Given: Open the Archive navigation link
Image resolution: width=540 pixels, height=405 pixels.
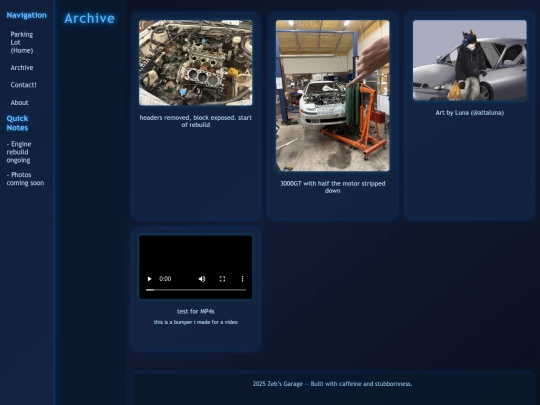Looking at the screenshot, I should tap(22, 68).
